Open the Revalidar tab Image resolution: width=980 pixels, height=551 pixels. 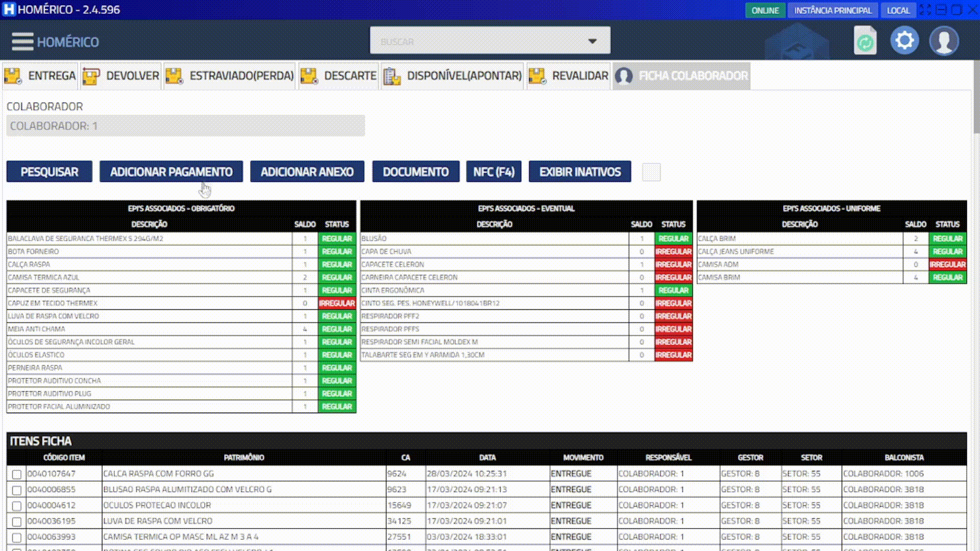(x=569, y=76)
